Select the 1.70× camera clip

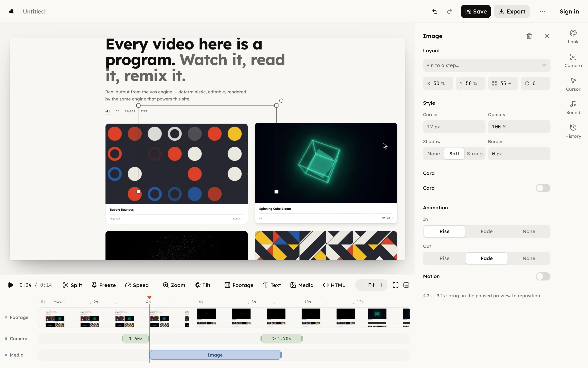pos(281,339)
